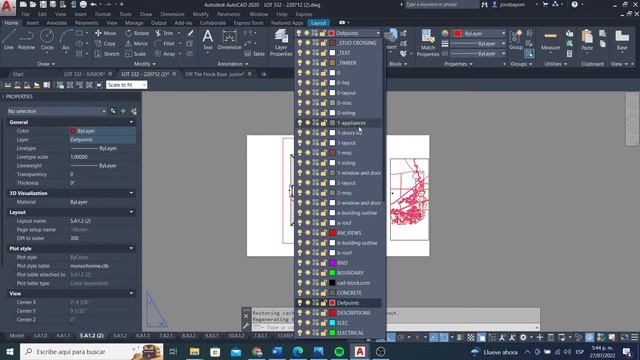640x360 pixels.
Task: Select the Dimension tool
Action: click(229, 40)
